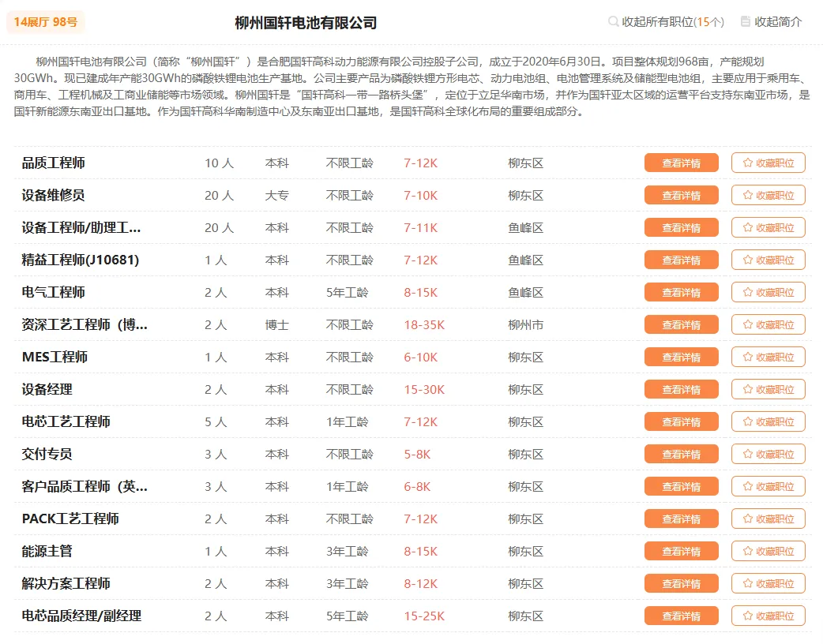Open the 客户品质工程师 job title
Viewport: 823px width, 644px height.
(85, 487)
